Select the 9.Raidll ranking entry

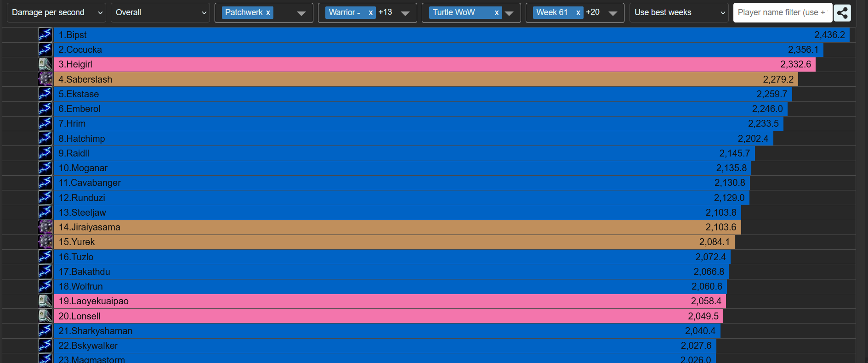point(404,153)
